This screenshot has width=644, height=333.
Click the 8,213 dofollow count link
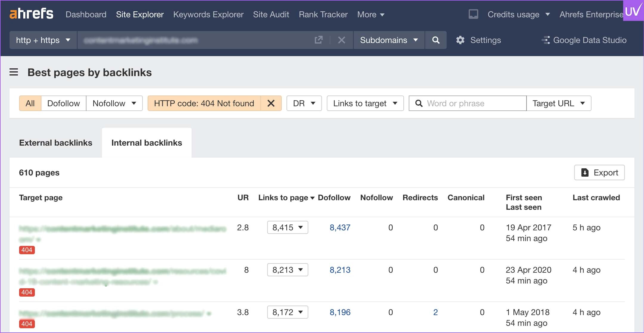(340, 270)
